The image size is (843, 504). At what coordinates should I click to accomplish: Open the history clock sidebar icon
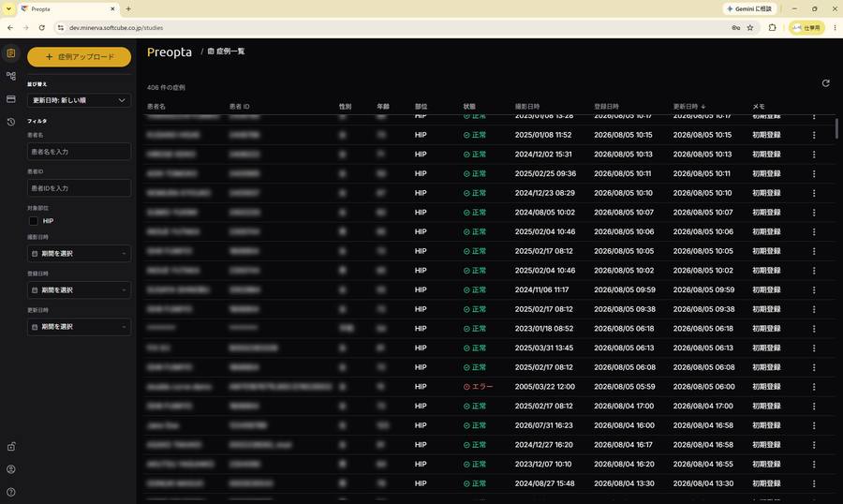point(10,122)
